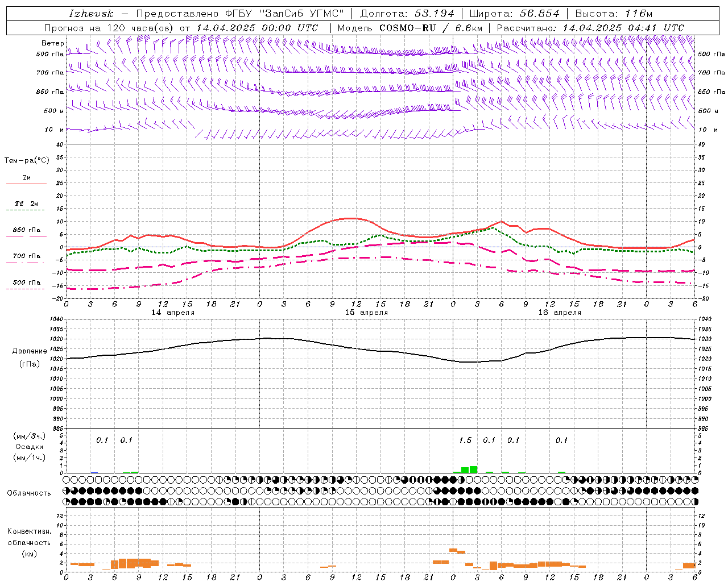Click the '(гПа)' unit under Давление

click(x=30, y=364)
